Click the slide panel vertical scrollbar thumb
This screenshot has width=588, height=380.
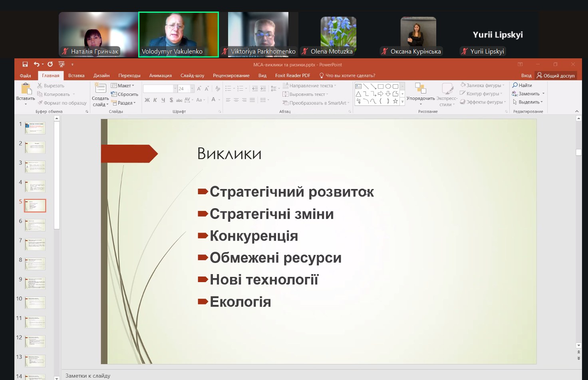(x=57, y=175)
